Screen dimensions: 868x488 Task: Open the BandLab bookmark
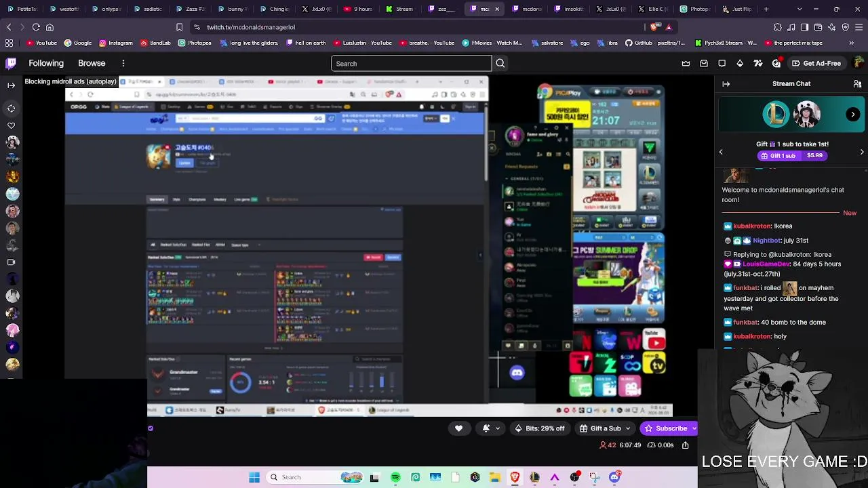tap(155, 43)
